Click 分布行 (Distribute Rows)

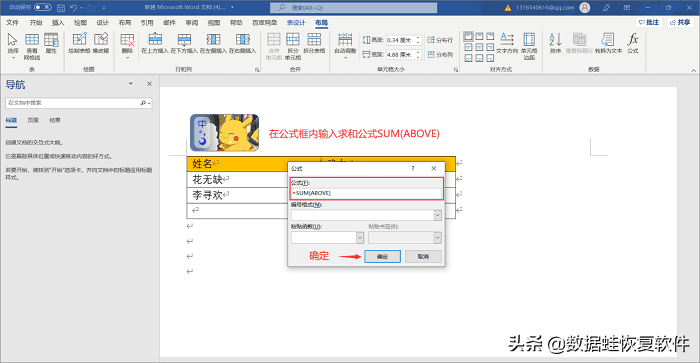pyautogui.click(x=440, y=40)
